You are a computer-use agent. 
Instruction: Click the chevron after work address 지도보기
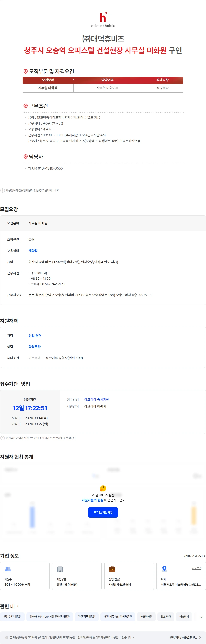pyautogui.click(x=151, y=295)
